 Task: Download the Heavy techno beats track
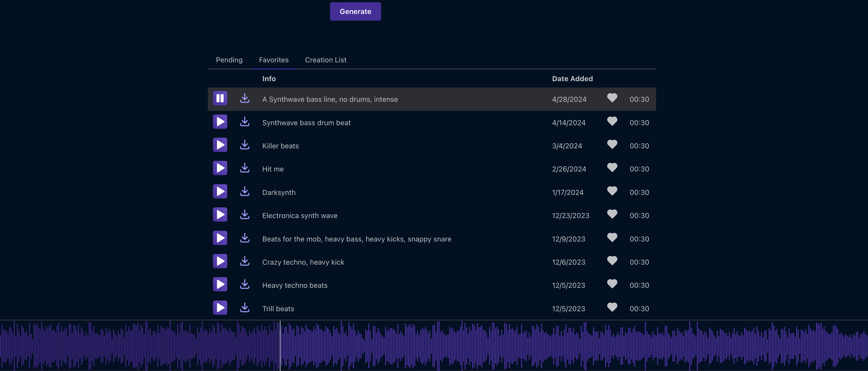pyautogui.click(x=245, y=284)
